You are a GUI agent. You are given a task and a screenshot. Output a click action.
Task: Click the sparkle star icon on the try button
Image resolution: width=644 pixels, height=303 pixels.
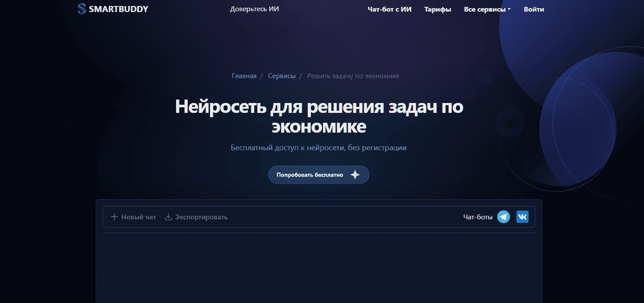(355, 175)
